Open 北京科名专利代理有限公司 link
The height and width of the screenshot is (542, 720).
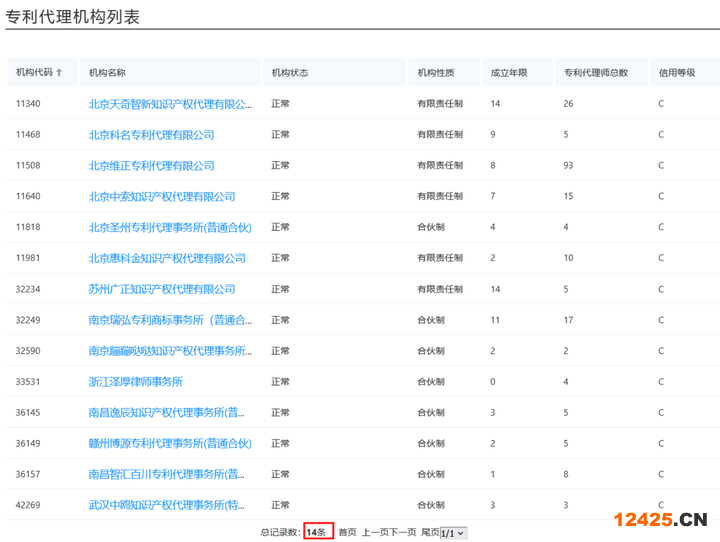coord(151,135)
